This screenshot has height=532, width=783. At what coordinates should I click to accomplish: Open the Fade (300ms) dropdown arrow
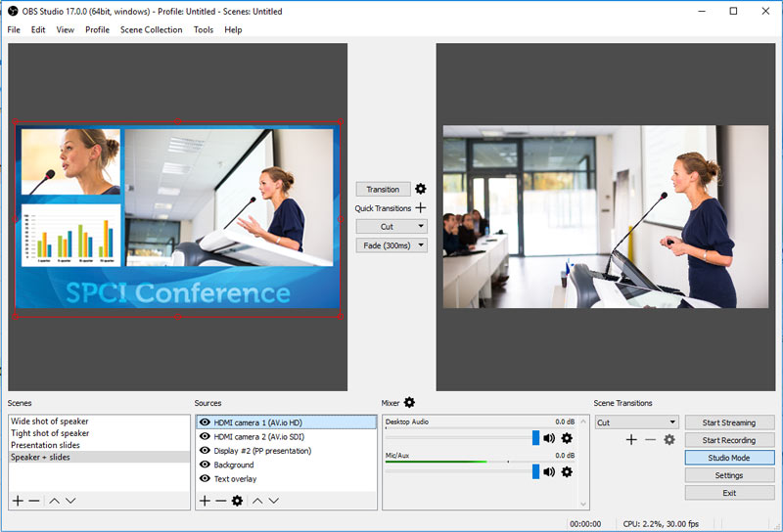point(421,245)
